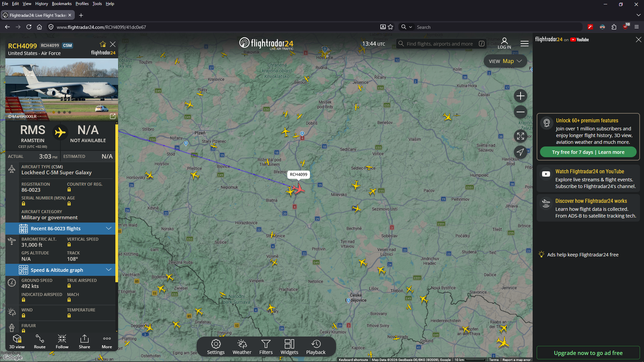
Task: Focus the Find flights search field
Action: click(440, 44)
